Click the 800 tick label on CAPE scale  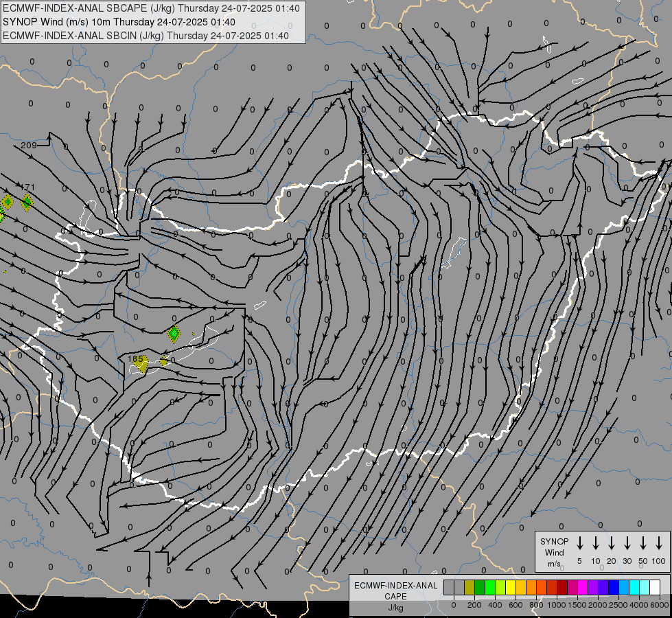[536, 605]
